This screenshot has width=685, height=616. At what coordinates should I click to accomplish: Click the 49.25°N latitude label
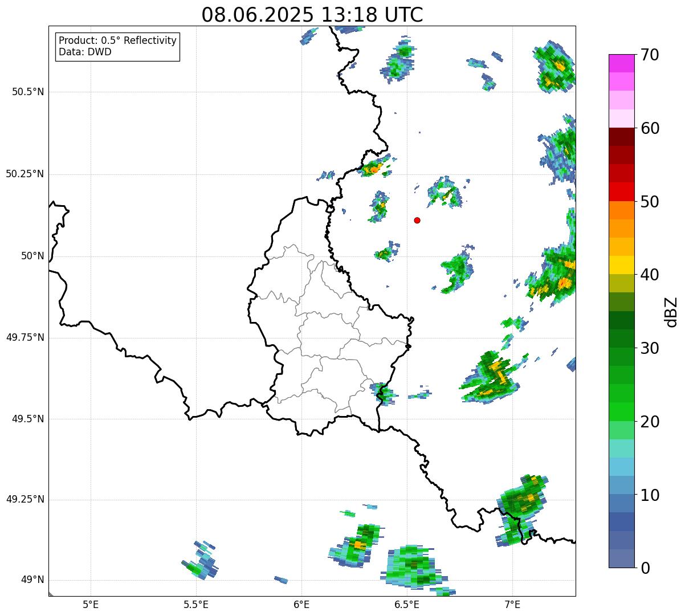pos(25,499)
